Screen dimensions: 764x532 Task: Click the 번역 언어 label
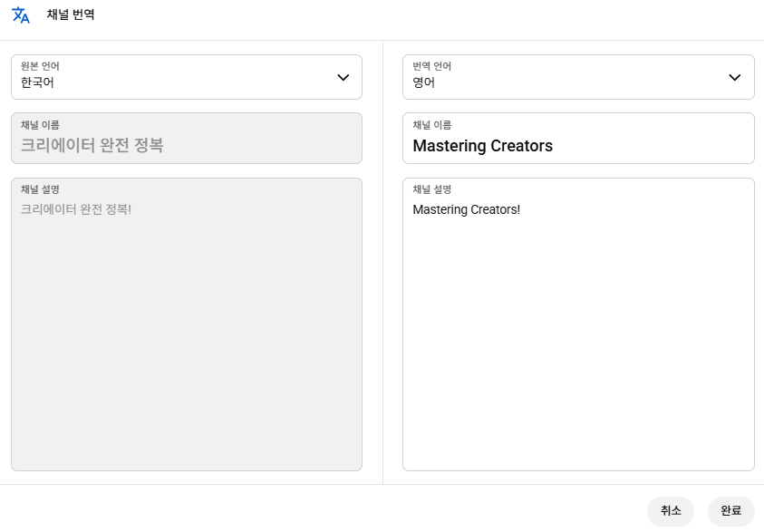point(431,66)
